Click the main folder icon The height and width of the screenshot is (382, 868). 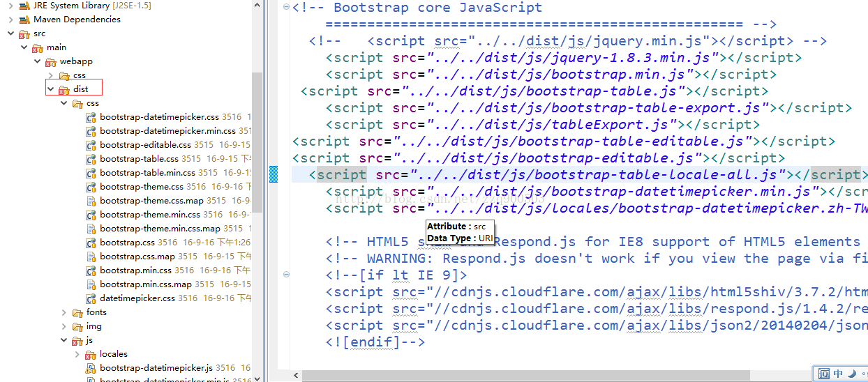37,47
